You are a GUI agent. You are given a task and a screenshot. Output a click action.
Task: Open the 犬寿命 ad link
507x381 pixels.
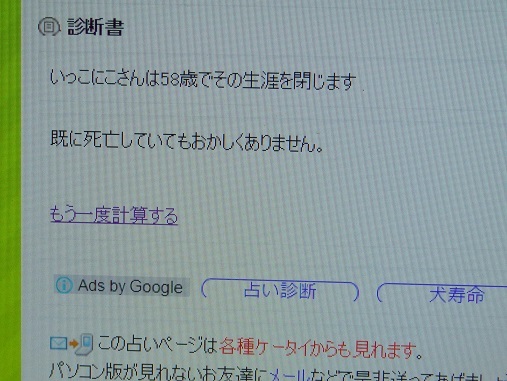pos(457,294)
